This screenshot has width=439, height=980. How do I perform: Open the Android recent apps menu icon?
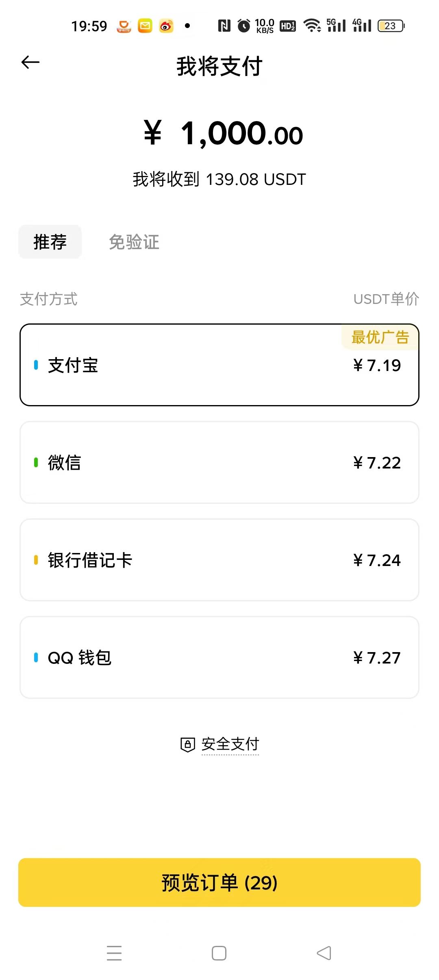click(x=114, y=953)
